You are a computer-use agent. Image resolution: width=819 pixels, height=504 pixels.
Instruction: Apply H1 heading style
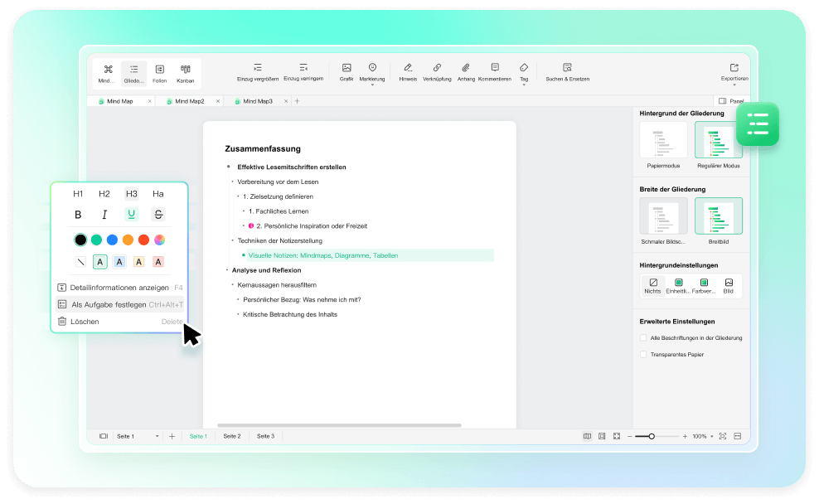click(x=78, y=194)
